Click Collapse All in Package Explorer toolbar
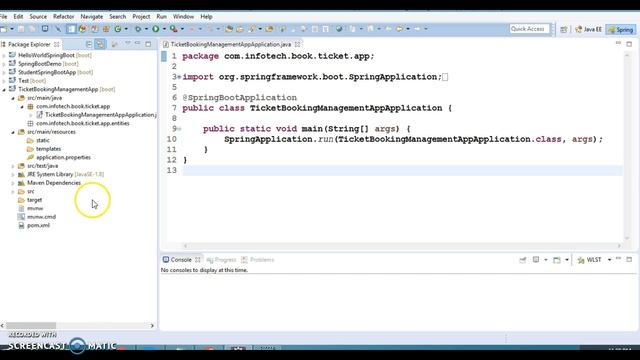The width and height of the screenshot is (640, 360). (x=89, y=44)
